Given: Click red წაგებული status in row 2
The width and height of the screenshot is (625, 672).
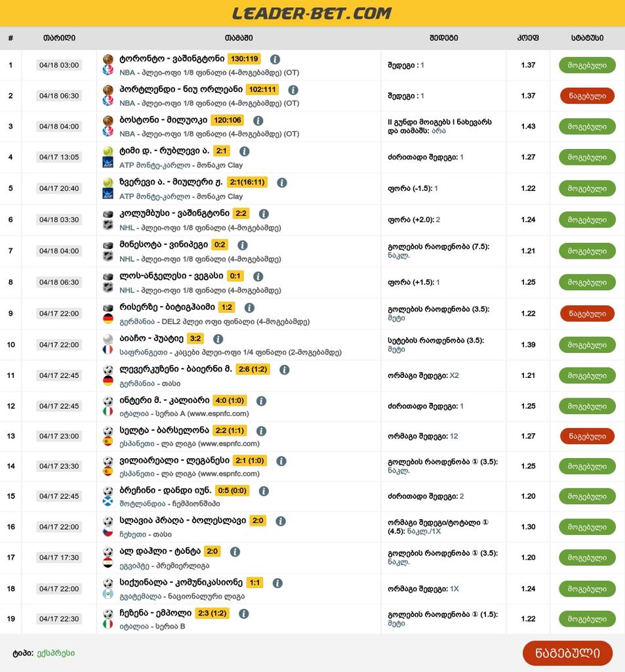Looking at the screenshot, I should [588, 96].
